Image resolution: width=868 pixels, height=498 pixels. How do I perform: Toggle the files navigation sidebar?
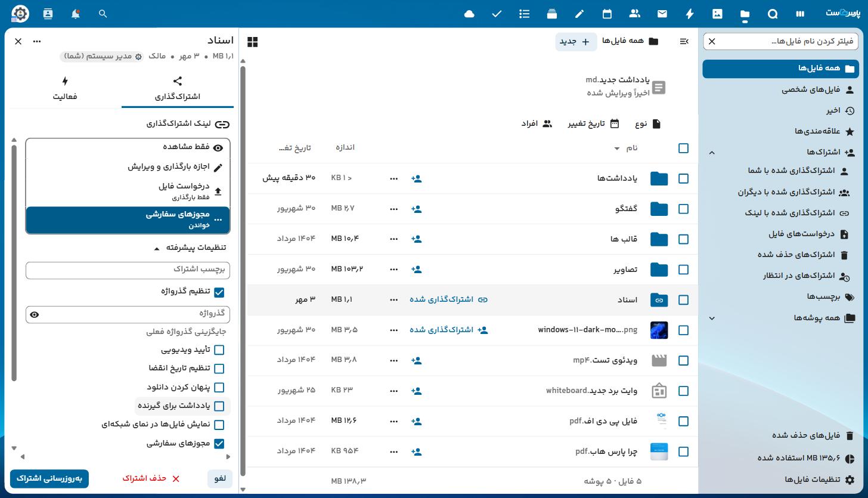click(x=684, y=41)
